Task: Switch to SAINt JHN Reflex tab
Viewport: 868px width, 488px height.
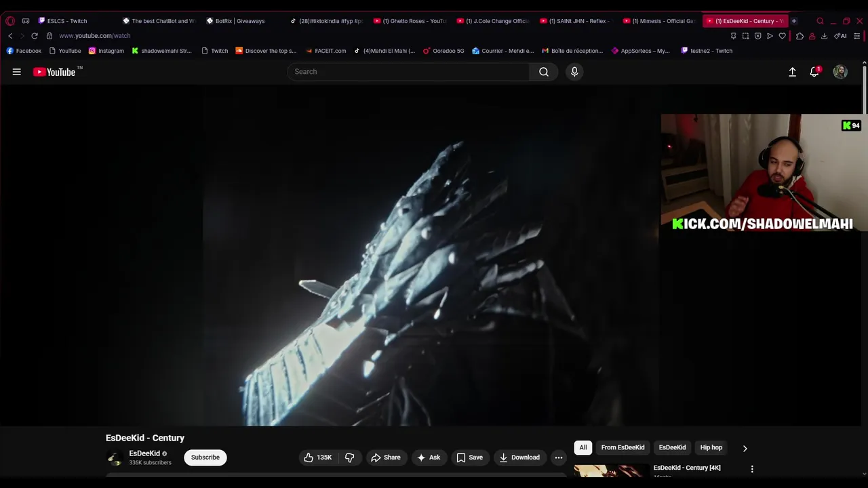Action: (576, 21)
